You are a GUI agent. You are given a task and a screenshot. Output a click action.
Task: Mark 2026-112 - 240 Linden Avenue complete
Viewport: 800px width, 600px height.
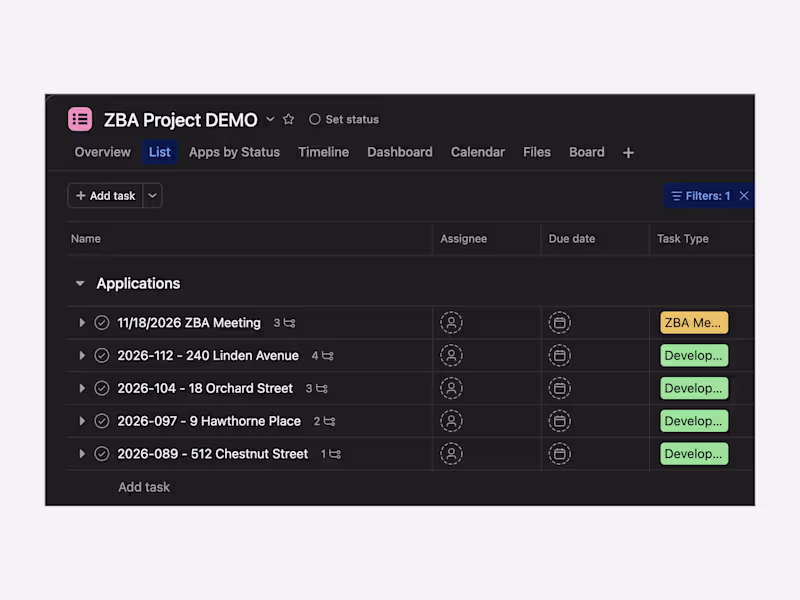(102, 355)
